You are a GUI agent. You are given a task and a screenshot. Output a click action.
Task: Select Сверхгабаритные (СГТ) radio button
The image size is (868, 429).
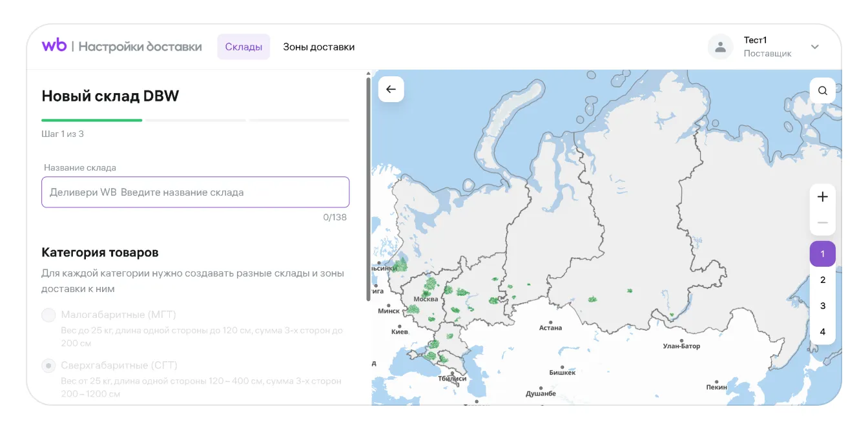pos(48,366)
